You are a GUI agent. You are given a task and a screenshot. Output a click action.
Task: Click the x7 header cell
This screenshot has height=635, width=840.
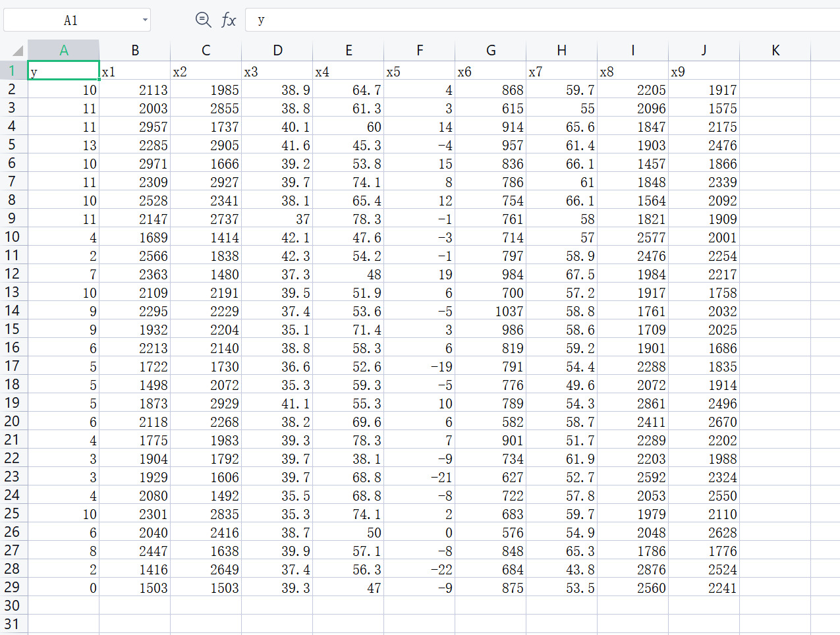tap(562, 70)
